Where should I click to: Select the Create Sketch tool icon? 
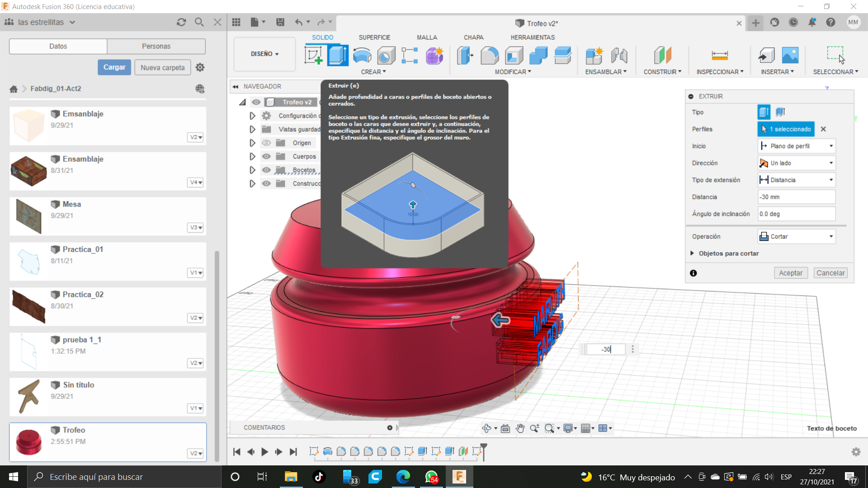pyautogui.click(x=313, y=55)
